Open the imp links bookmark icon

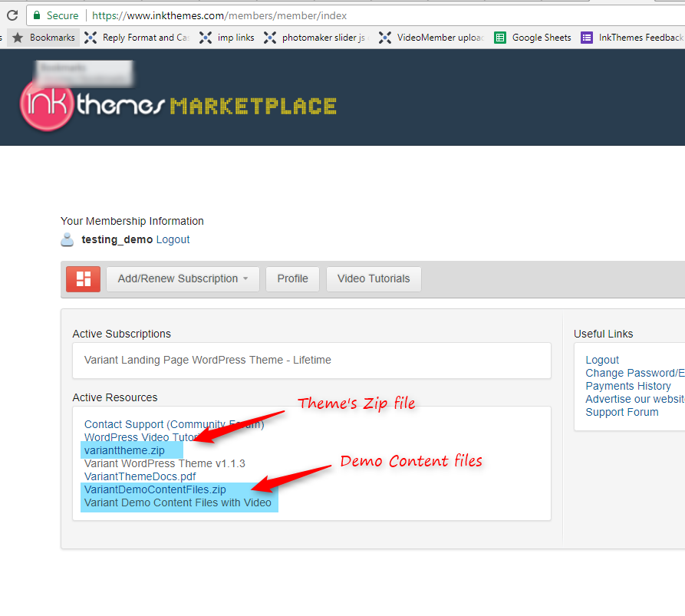[x=206, y=38]
